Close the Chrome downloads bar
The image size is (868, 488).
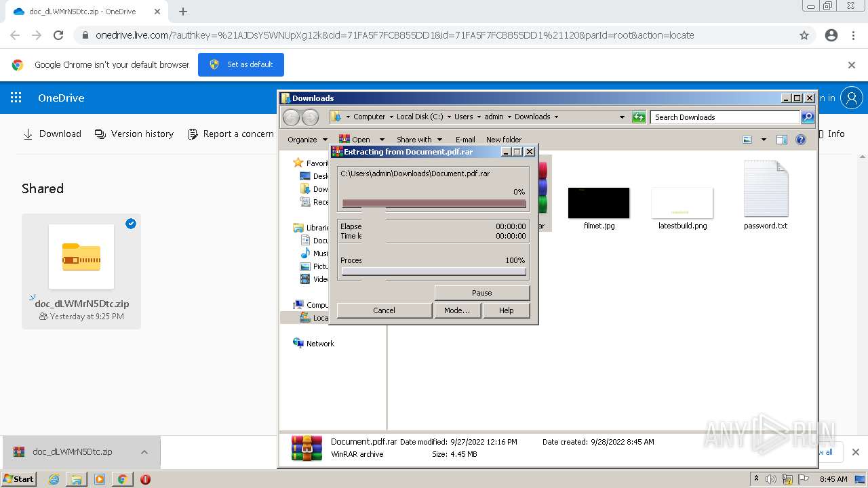856,452
